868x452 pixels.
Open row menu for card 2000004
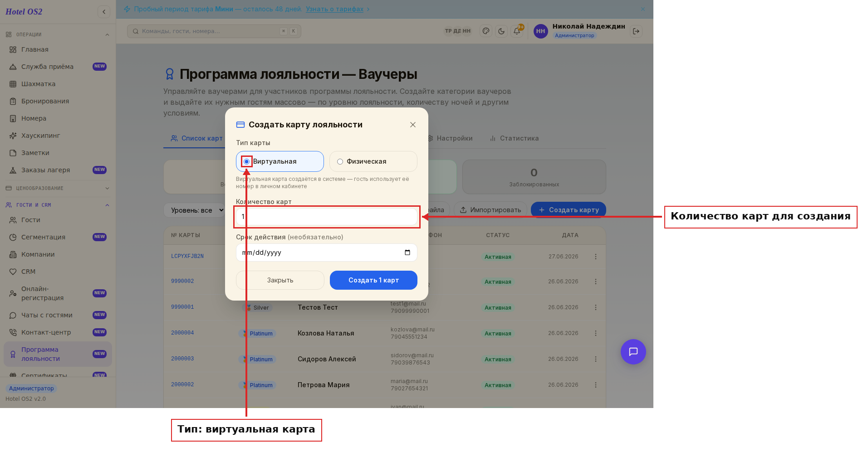pos(596,333)
